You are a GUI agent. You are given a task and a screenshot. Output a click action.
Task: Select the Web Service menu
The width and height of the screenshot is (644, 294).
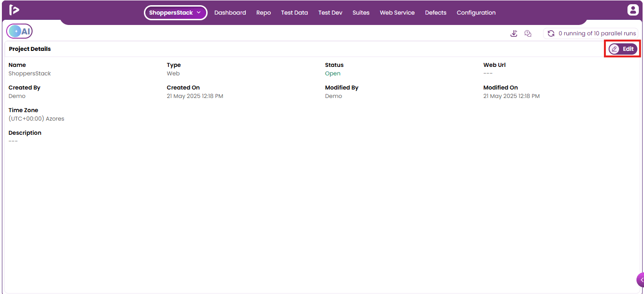(x=397, y=13)
